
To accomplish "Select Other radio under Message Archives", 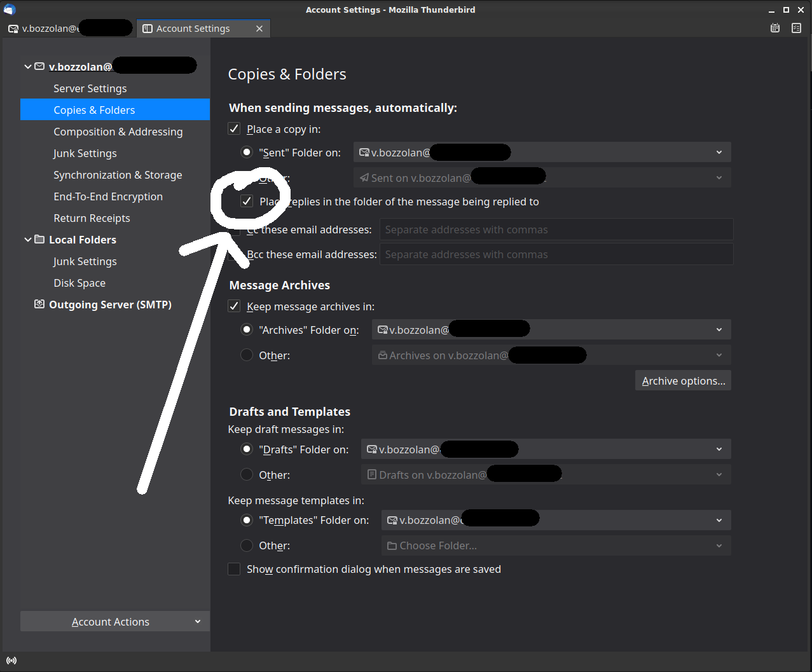I will point(247,355).
